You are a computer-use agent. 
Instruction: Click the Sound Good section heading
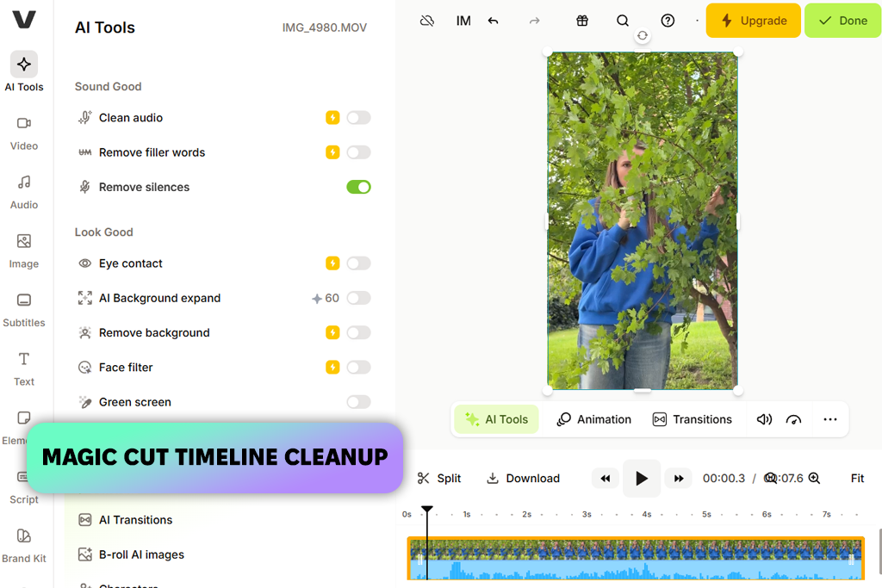coord(108,87)
